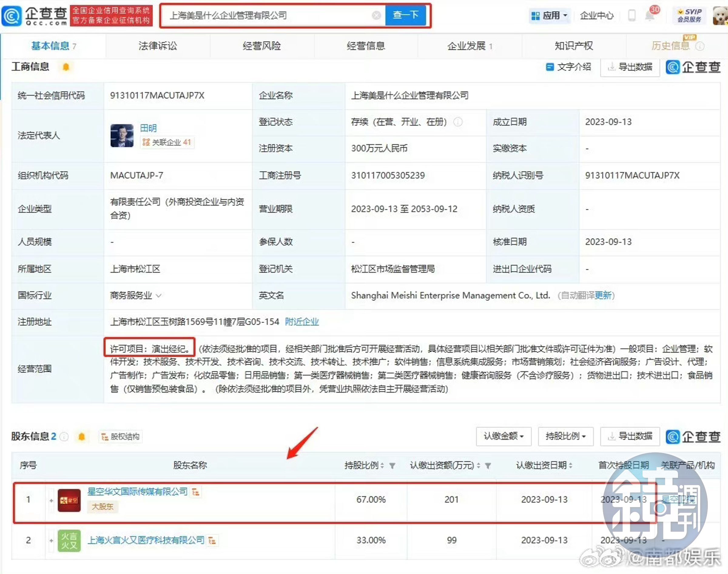
Task: Switch to 企业发展 tab
Action: (470, 46)
